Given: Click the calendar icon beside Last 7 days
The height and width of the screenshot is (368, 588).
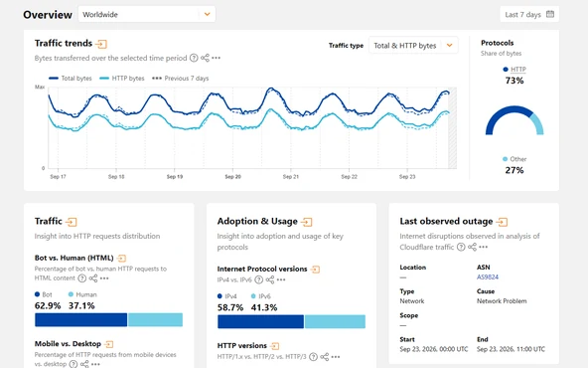Looking at the screenshot, I should click(x=549, y=14).
